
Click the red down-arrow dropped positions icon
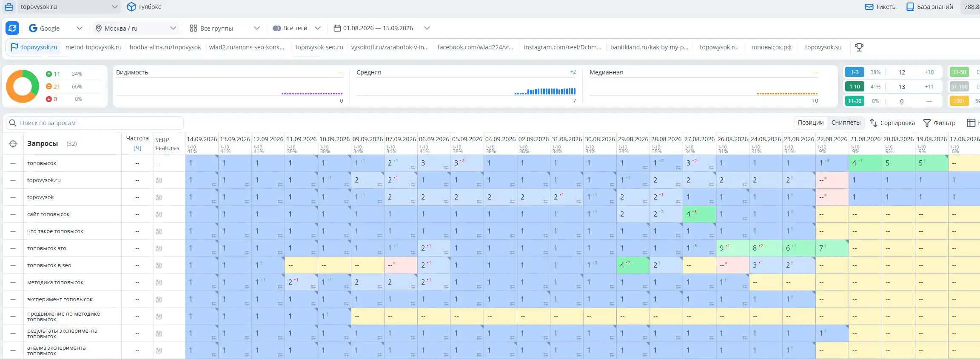(x=48, y=99)
